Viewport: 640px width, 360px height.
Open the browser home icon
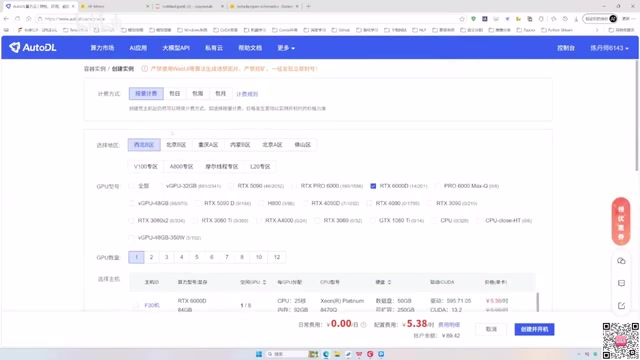click(x=29, y=19)
